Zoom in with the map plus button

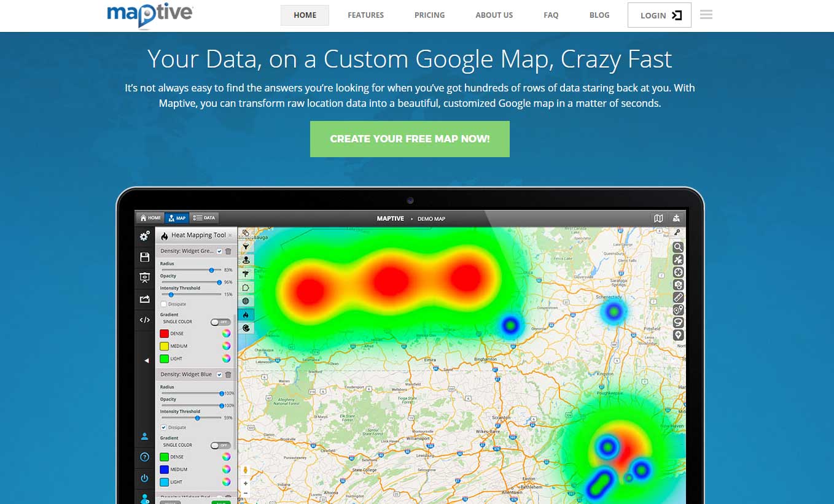coord(246,484)
